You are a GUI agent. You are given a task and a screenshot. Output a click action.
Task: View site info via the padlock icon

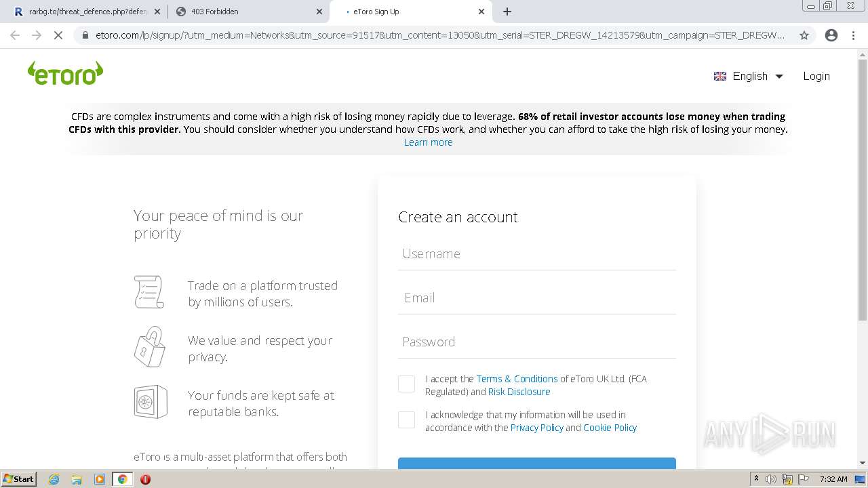click(x=85, y=35)
